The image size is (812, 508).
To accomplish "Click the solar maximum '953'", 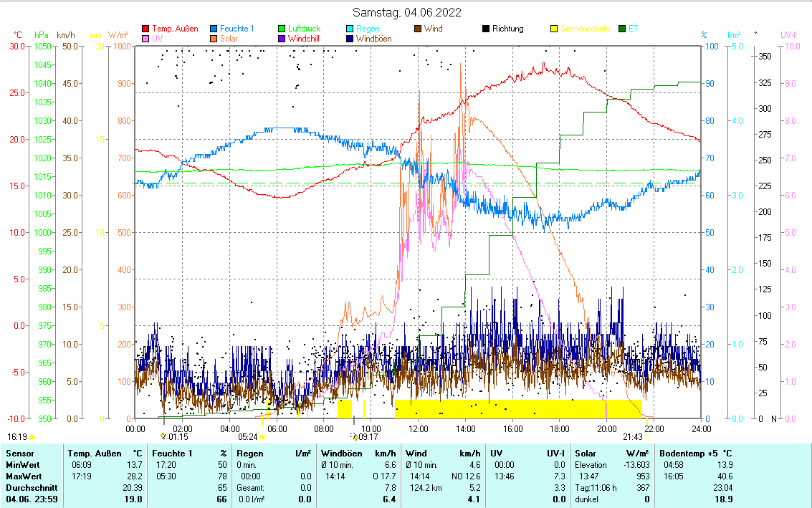I will 643,476.
